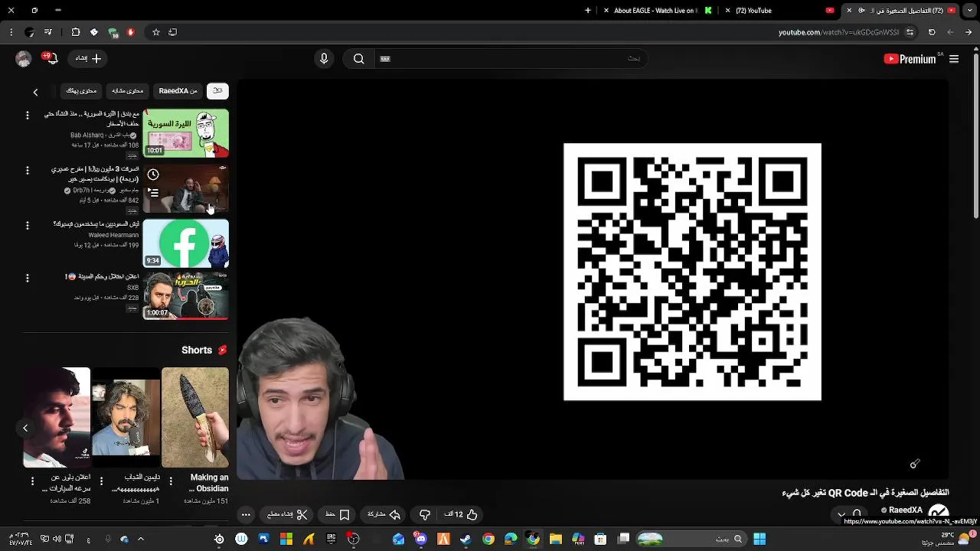Open the Syrian Lira video thumbnail
The image size is (980, 551).
coord(185,133)
